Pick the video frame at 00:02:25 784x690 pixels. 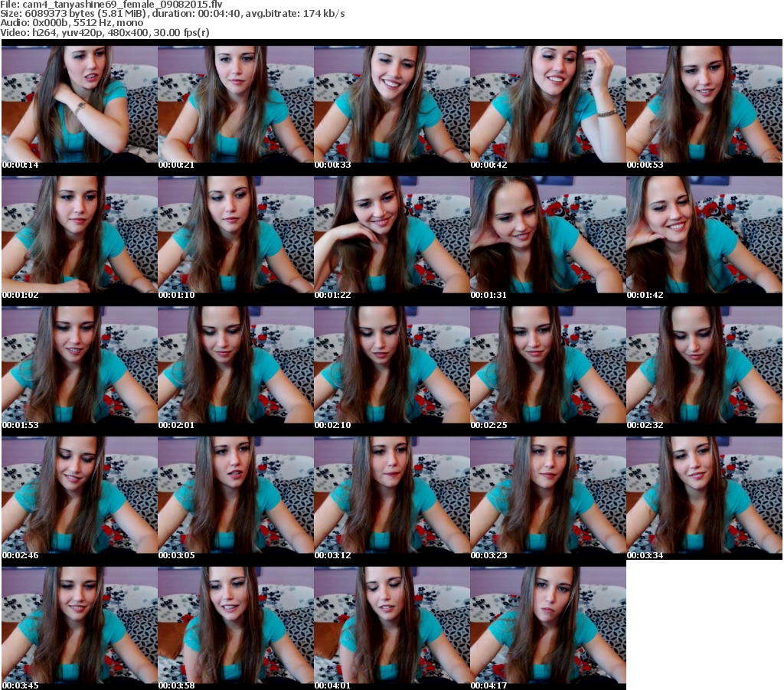pos(548,365)
